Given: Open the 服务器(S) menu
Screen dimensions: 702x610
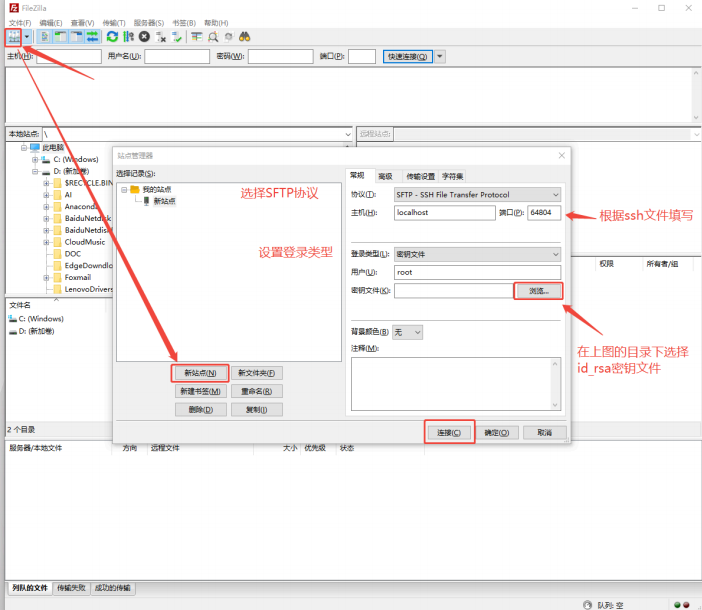Looking at the screenshot, I should click(149, 23).
